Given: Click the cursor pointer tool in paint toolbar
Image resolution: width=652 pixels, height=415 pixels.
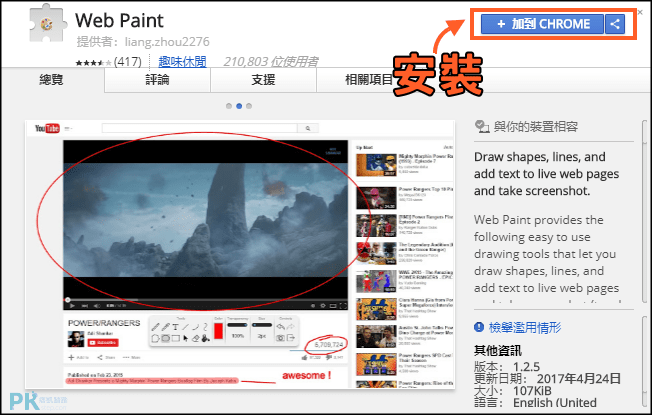Looking at the screenshot, I should (185, 338).
